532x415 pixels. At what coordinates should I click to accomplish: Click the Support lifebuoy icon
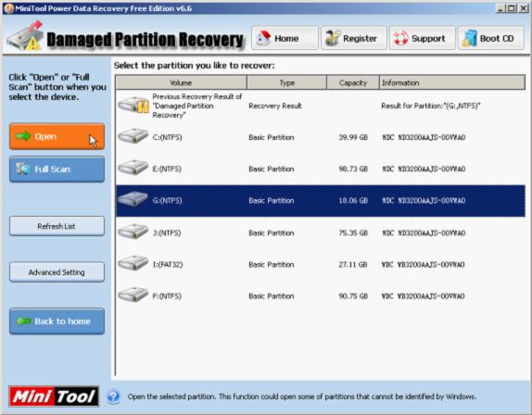[x=400, y=38]
